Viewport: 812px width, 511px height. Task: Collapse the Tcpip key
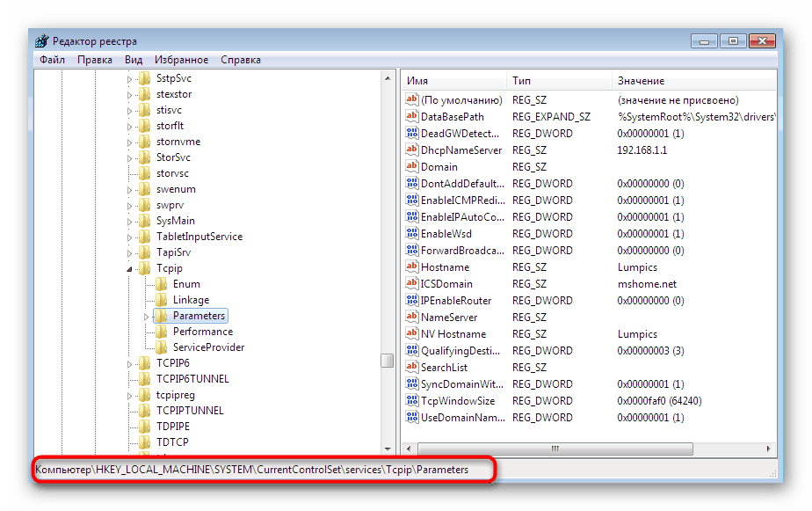pos(129,269)
